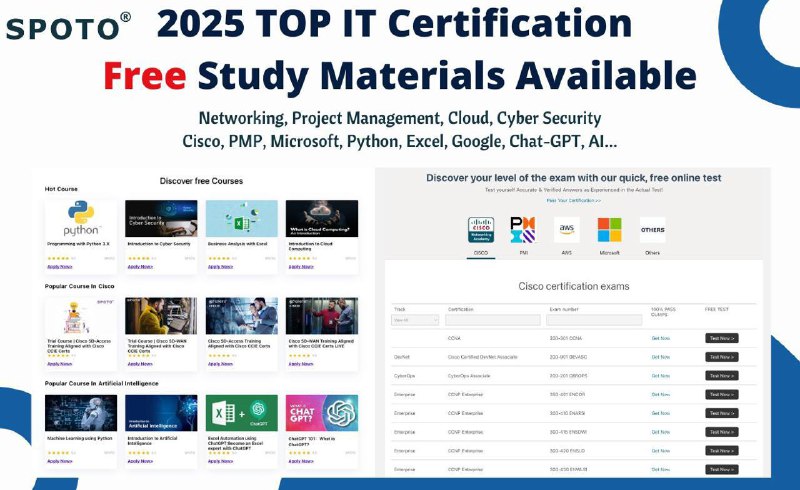800x490 pixels.
Task: Click the 'Cisco certification exams' heading
Action: click(574, 286)
